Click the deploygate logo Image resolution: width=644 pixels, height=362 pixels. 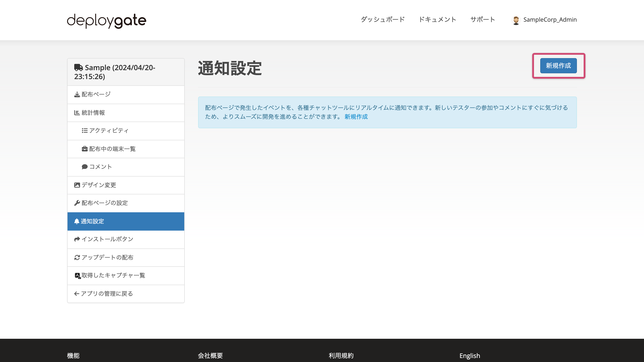[x=106, y=21]
